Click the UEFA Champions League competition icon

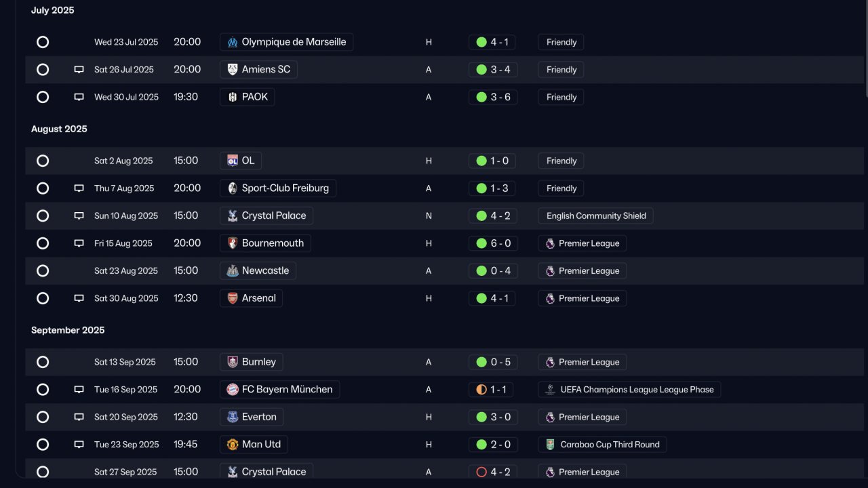(x=550, y=390)
